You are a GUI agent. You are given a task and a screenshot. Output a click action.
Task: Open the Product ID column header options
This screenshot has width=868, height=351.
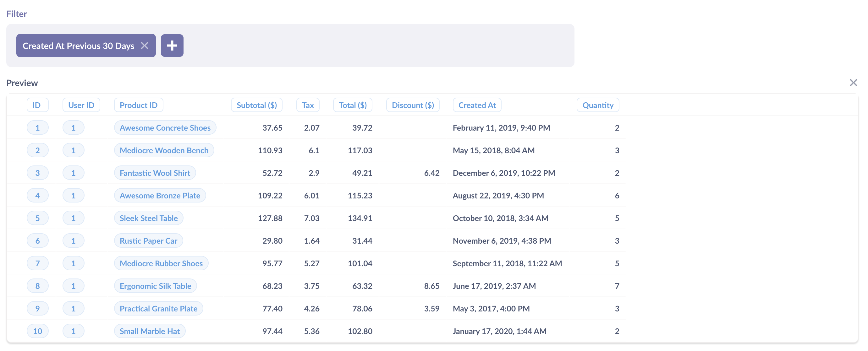138,105
